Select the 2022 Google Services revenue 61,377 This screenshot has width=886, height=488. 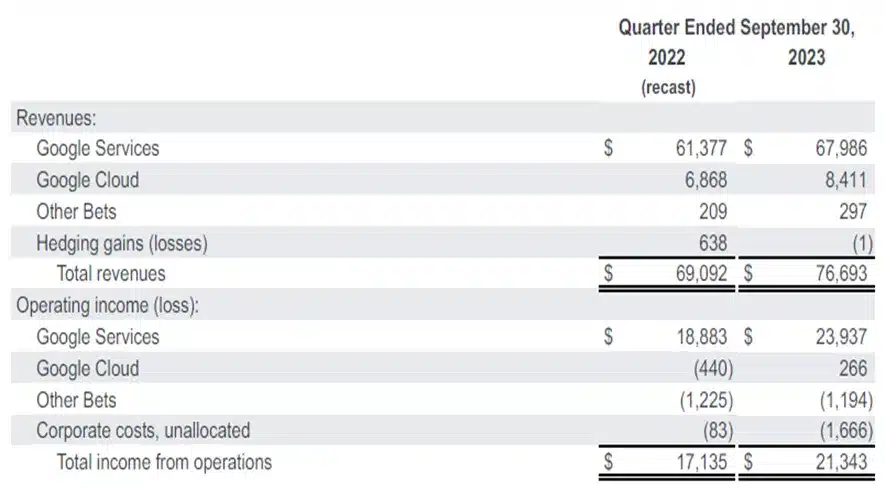[x=701, y=149]
